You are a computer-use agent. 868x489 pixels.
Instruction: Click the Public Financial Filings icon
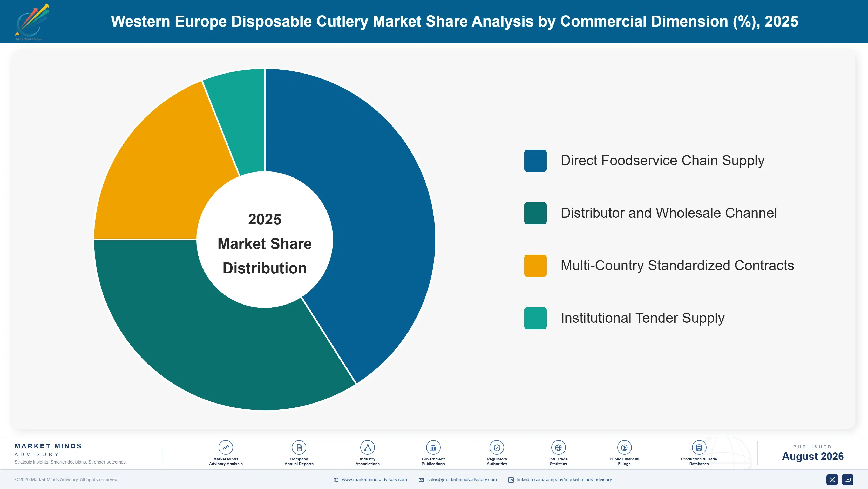624,447
